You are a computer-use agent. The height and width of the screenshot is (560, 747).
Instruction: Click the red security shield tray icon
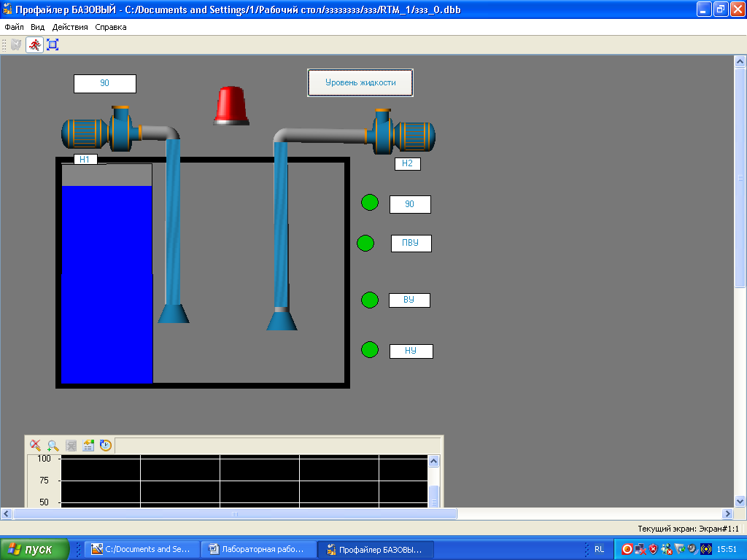[653, 549]
